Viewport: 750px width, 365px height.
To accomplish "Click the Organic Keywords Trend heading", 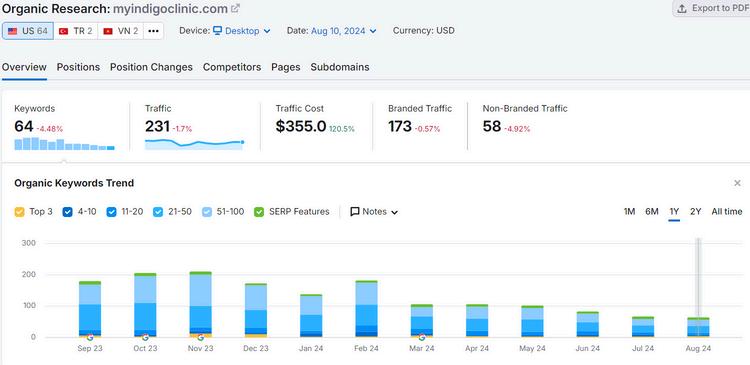I will coord(74,183).
